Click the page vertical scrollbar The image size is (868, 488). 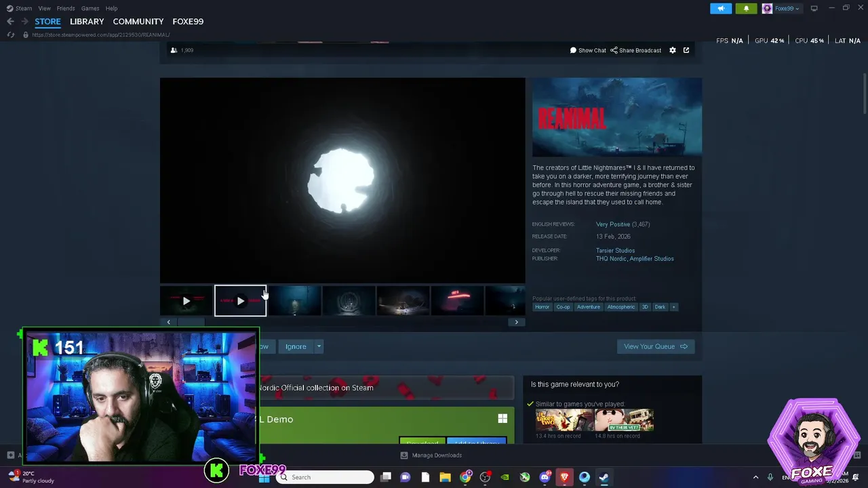tap(864, 94)
